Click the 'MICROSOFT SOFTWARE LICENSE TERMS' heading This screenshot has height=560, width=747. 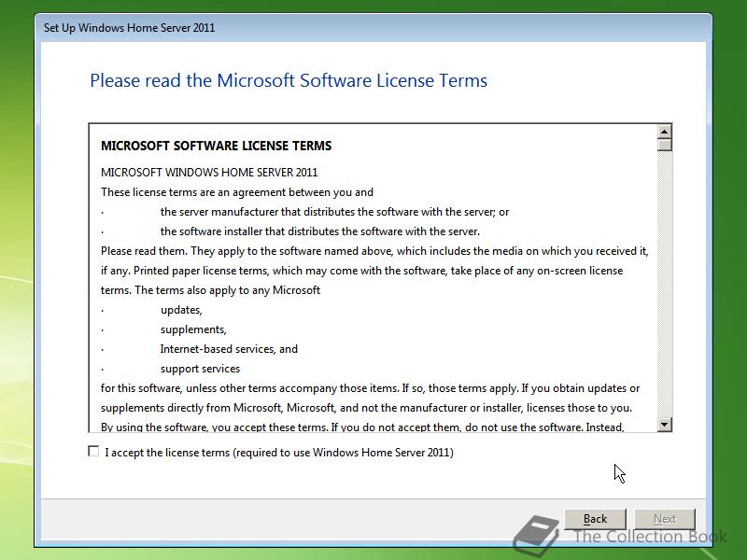click(216, 146)
